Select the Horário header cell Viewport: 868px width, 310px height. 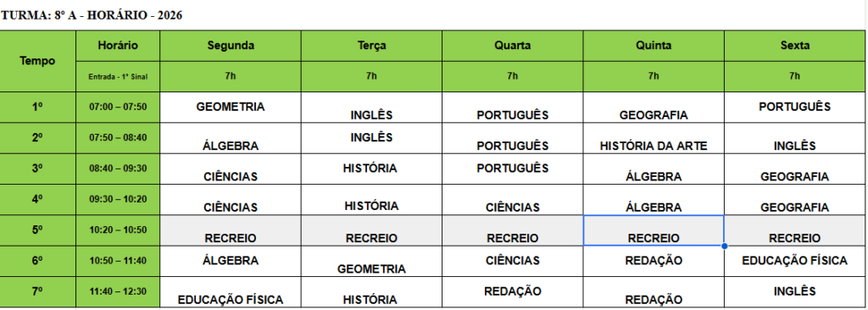118,46
